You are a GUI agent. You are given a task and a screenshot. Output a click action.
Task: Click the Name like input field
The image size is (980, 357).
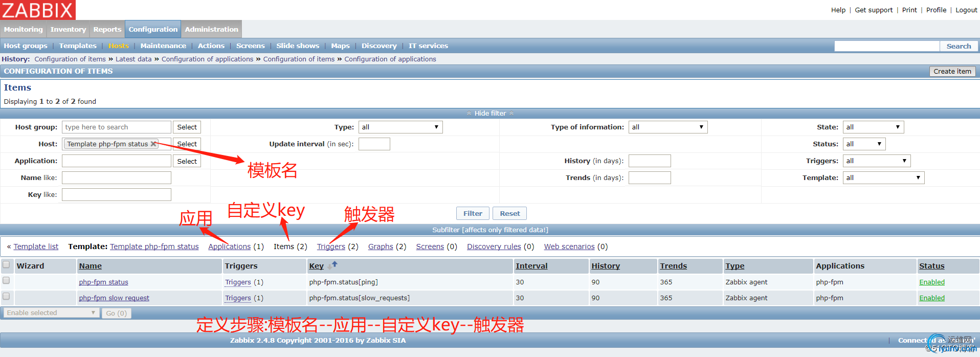pyautogui.click(x=117, y=177)
